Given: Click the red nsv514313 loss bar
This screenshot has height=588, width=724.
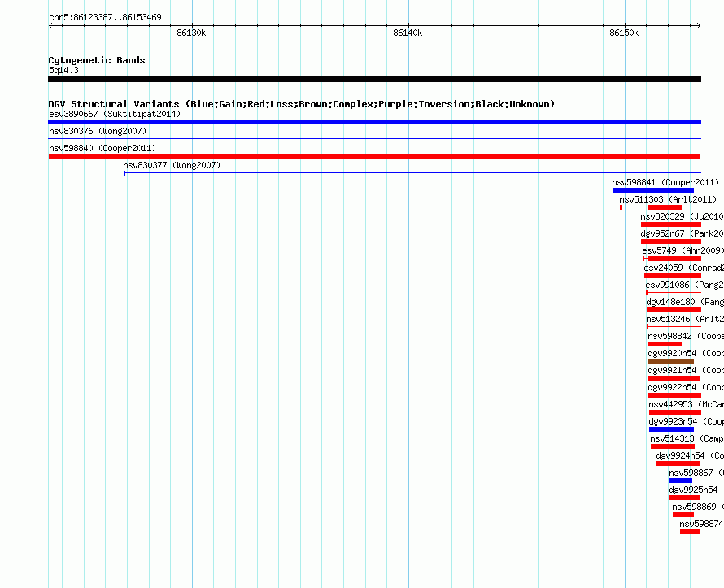Looking at the screenshot, I should coord(673,446).
